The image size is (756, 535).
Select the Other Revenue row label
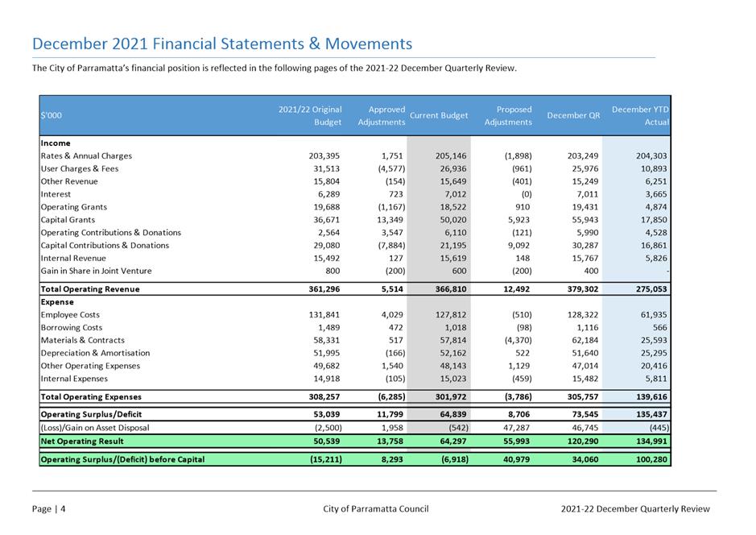point(69,181)
